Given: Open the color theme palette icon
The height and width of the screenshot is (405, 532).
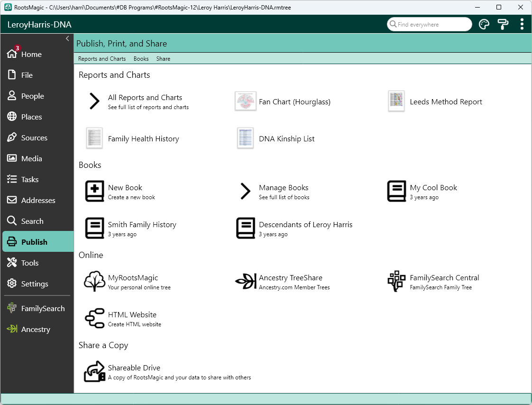Looking at the screenshot, I should (484, 25).
